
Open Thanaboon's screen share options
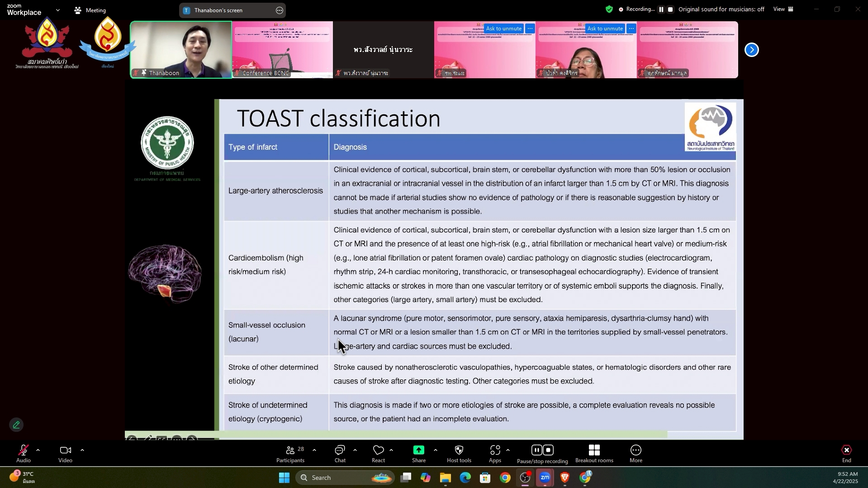[x=280, y=10]
